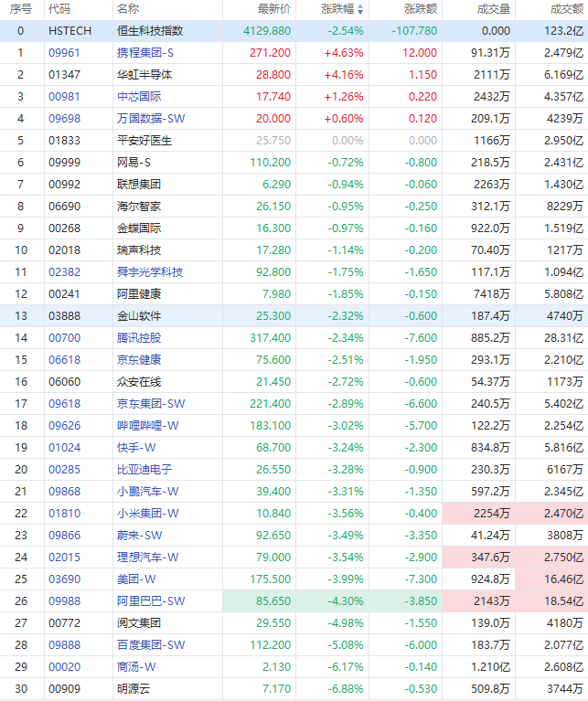The image size is (588, 701).
Task: Select the 平安好医生 row name
Action: [x=144, y=141]
